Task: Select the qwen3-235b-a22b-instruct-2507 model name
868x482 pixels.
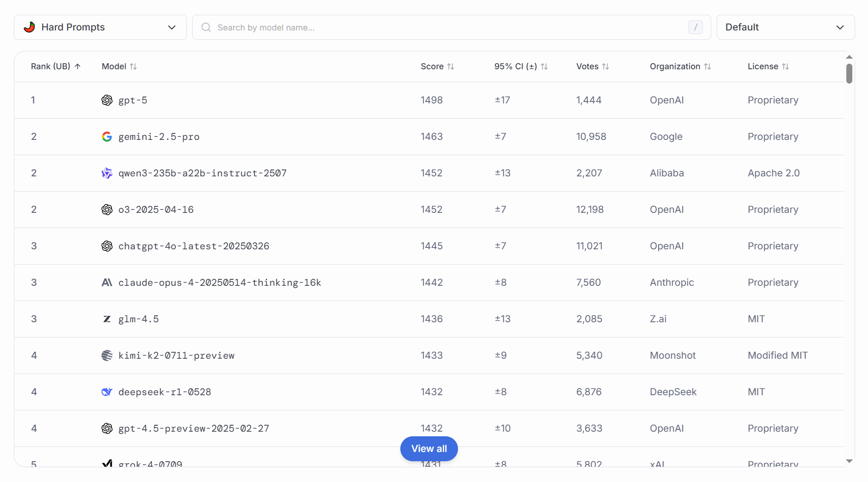Action: pyautogui.click(x=202, y=173)
